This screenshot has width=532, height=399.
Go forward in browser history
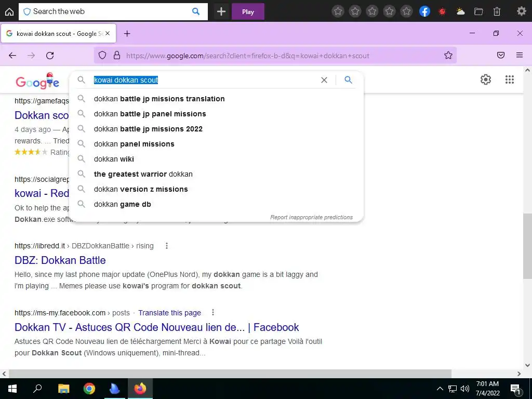coord(31,55)
